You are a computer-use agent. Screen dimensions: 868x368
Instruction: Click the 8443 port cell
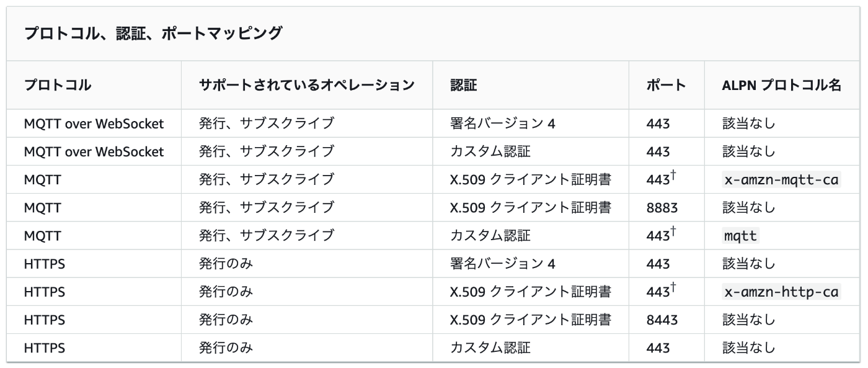[x=662, y=320]
